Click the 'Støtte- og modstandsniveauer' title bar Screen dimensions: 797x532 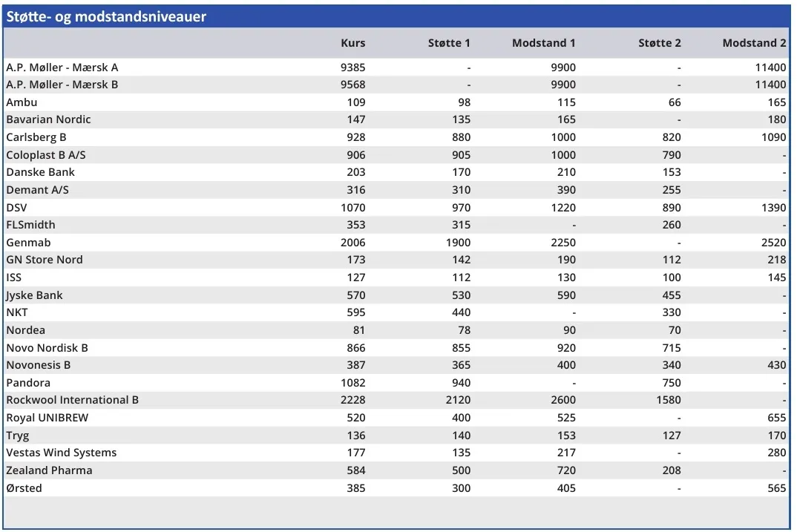tap(107, 17)
